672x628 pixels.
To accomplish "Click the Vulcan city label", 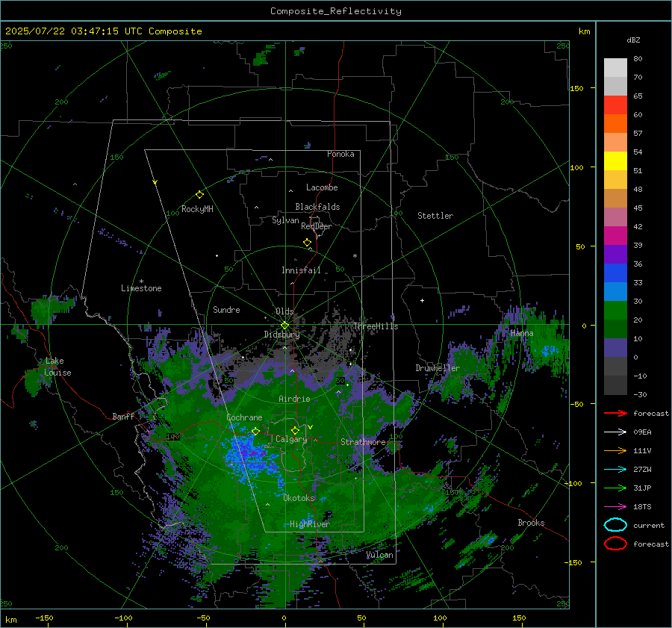I will point(380,555).
